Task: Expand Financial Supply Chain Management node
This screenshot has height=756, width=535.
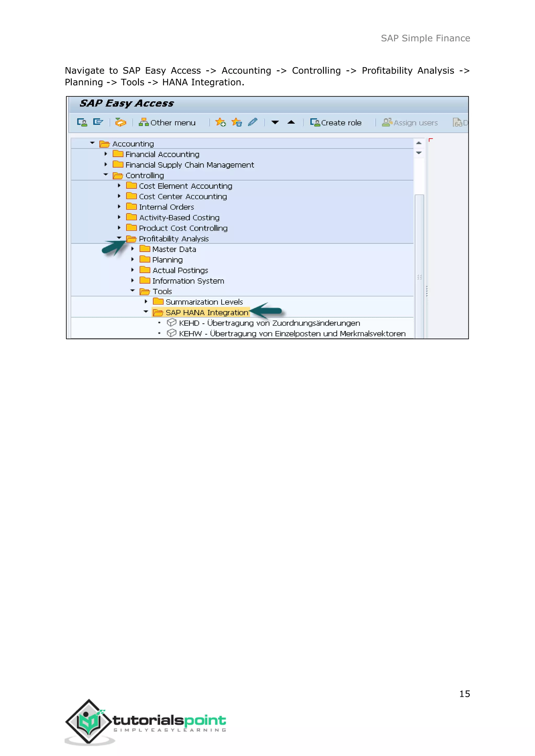Action: click(x=106, y=164)
